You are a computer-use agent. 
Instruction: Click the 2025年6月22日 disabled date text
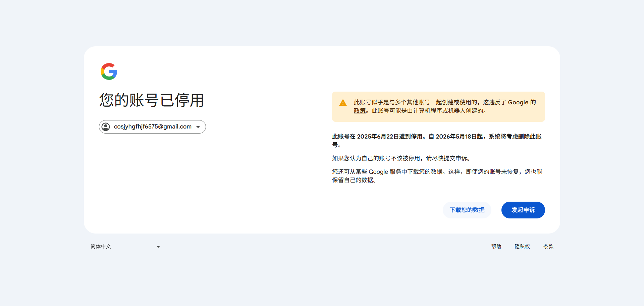378,137
